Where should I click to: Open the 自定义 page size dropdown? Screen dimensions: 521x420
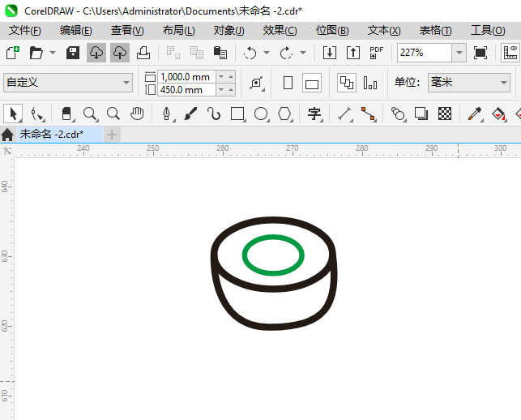pyautogui.click(x=68, y=83)
